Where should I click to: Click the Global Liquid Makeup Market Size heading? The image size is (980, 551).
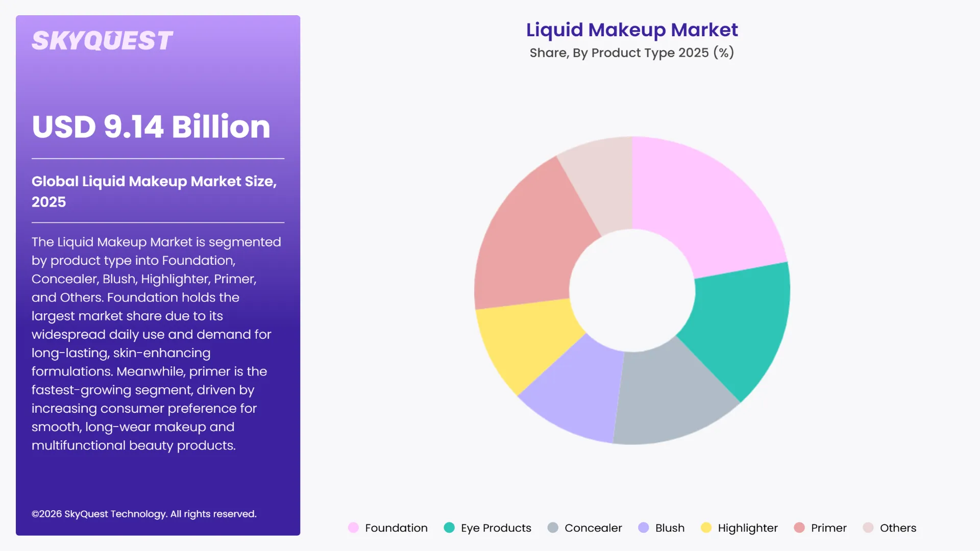154,191
